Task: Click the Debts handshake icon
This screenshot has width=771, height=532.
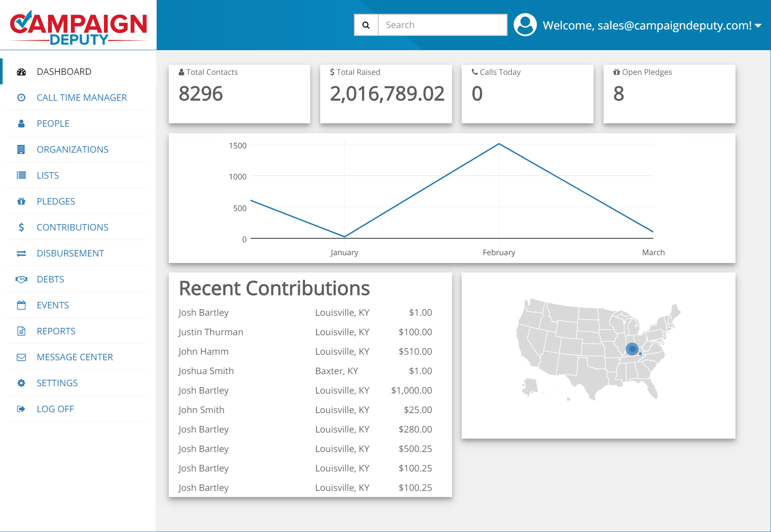Action: pyautogui.click(x=21, y=279)
